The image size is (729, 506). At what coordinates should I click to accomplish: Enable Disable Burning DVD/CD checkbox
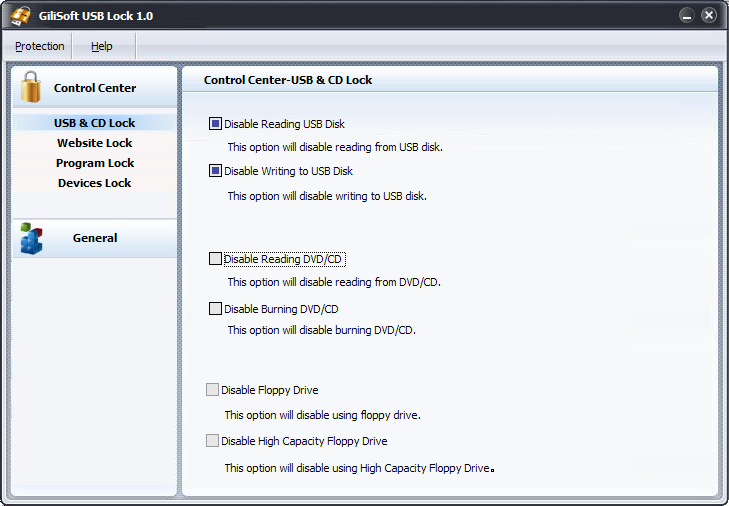(x=215, y=308)
